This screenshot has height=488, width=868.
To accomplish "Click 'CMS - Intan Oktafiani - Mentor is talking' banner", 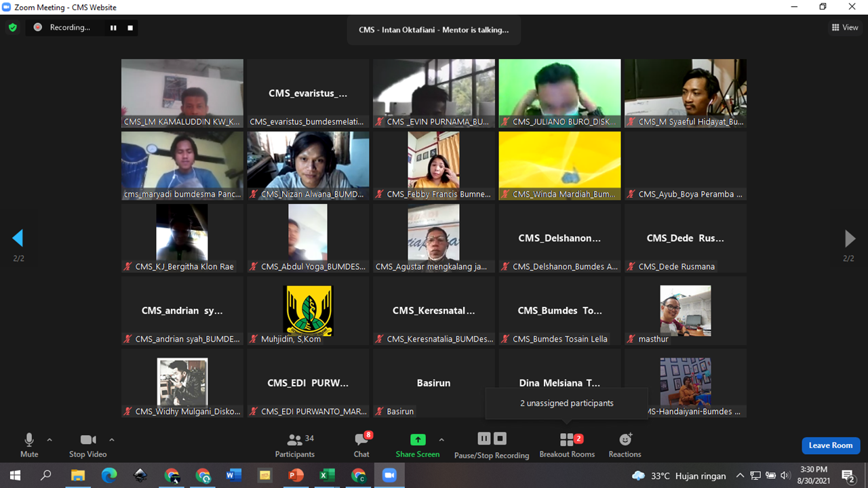I will pos(434,30).
